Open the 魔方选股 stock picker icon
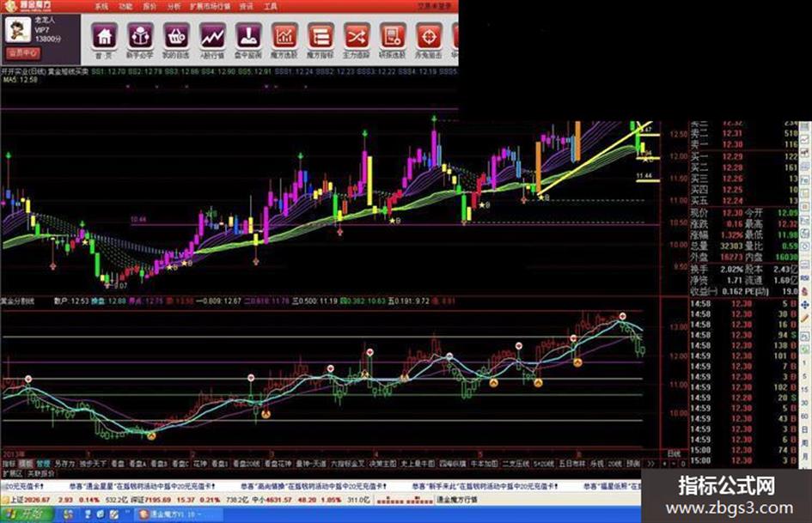This screenshot has width=812, height=523. click(x=284, y=36)
